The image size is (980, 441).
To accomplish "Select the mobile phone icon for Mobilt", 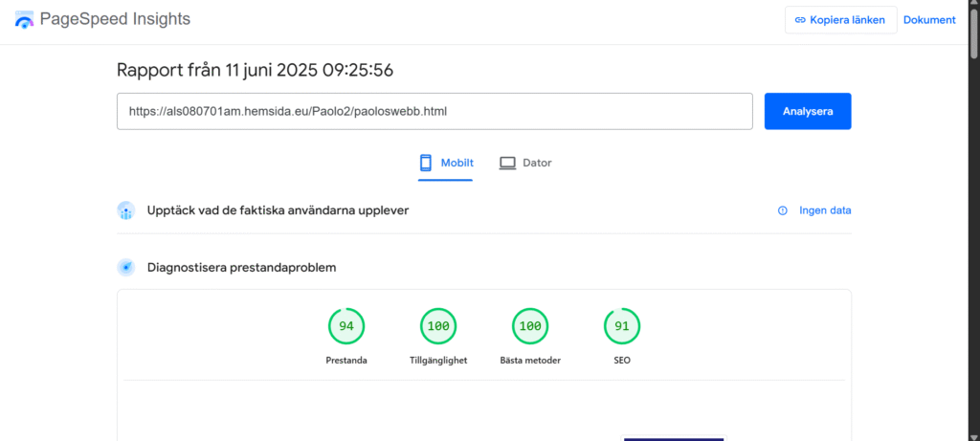I will click(x=426, y=163).
